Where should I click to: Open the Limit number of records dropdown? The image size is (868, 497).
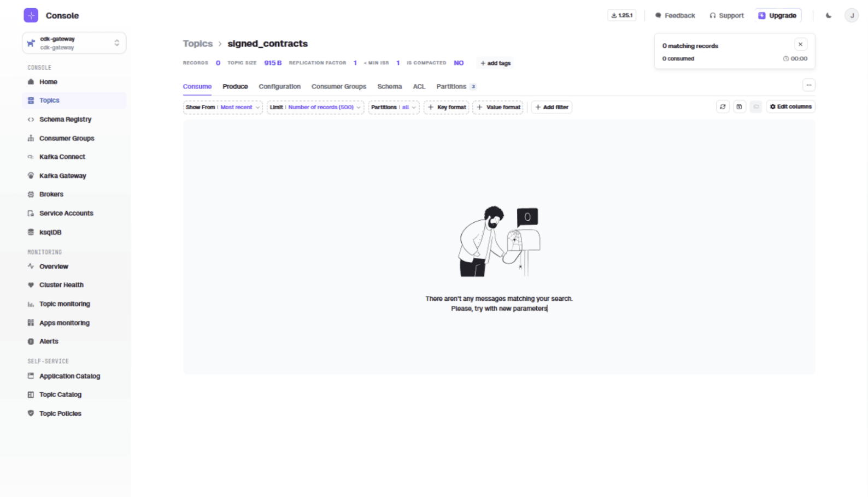(315, 108)
